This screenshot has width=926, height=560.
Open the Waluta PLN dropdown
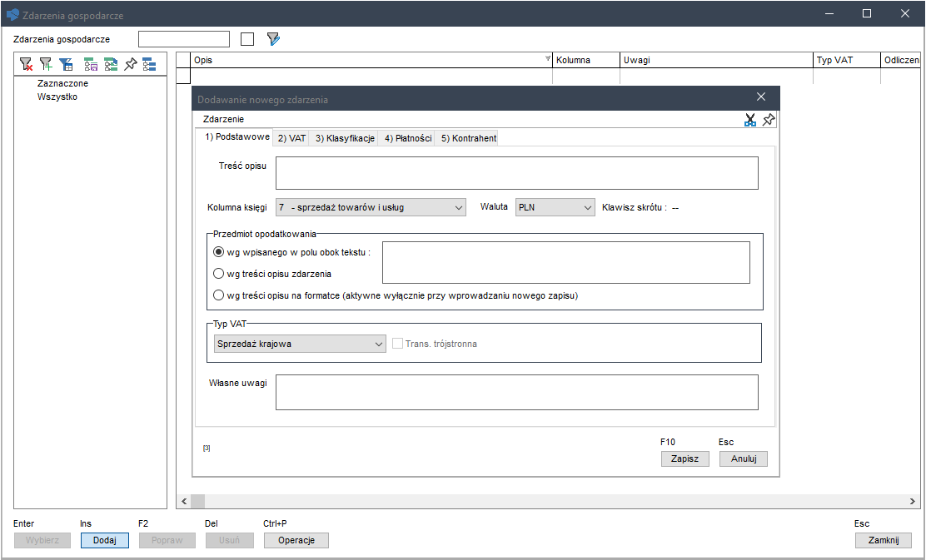(x=555, y=208)
